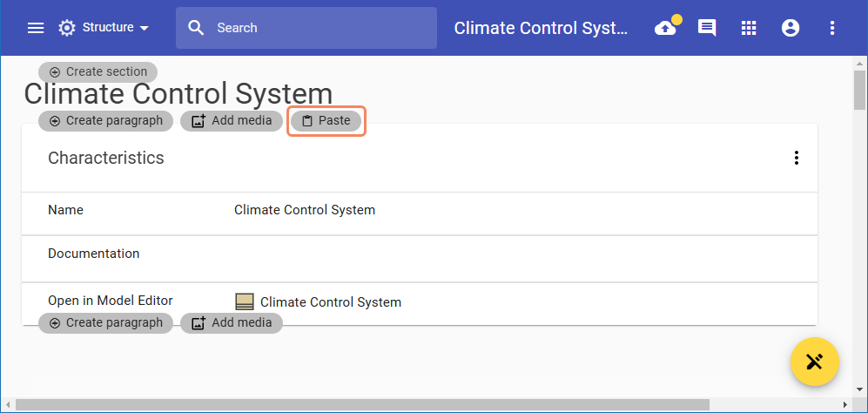The height and width of the screenshot is (413, 868).
Task: Click the cloud upload icon
Action: point(666,28)
